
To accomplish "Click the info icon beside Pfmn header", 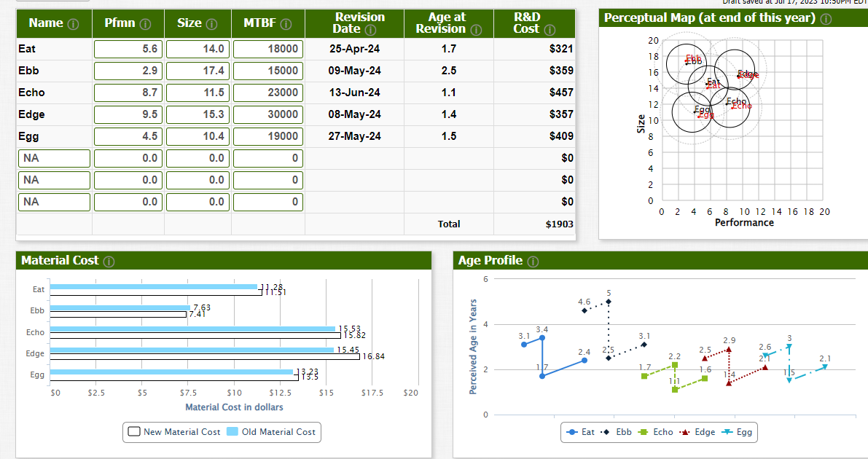I will pos(145,24).
